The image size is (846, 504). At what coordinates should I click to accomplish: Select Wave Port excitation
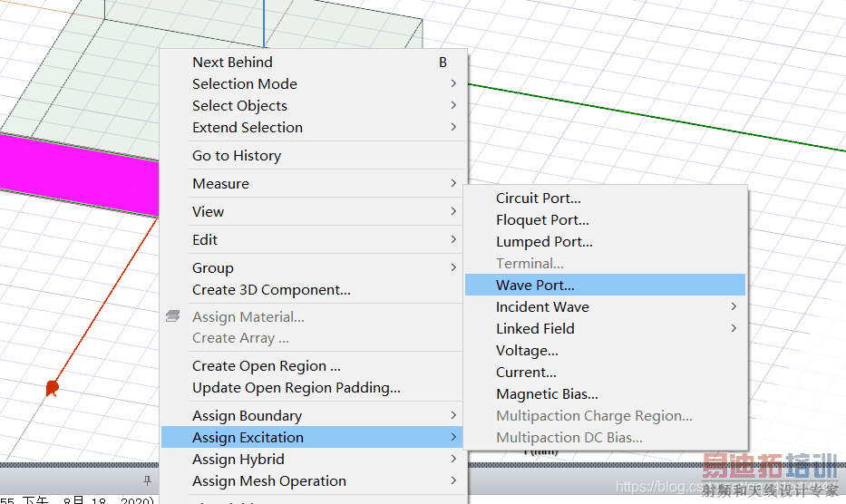[535, 285]
